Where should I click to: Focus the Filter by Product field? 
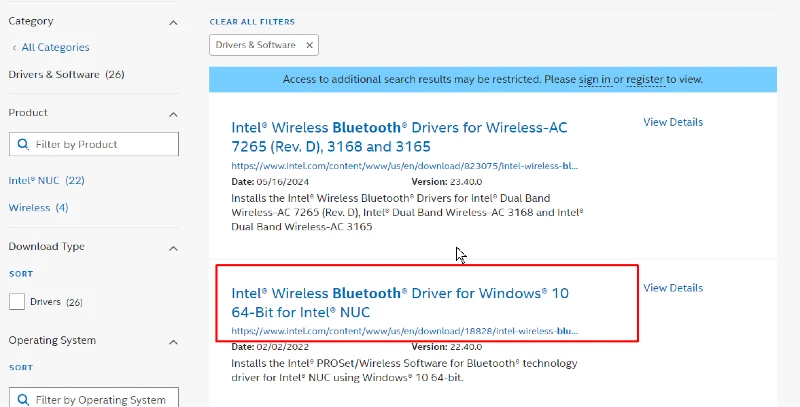pos(94,144)
